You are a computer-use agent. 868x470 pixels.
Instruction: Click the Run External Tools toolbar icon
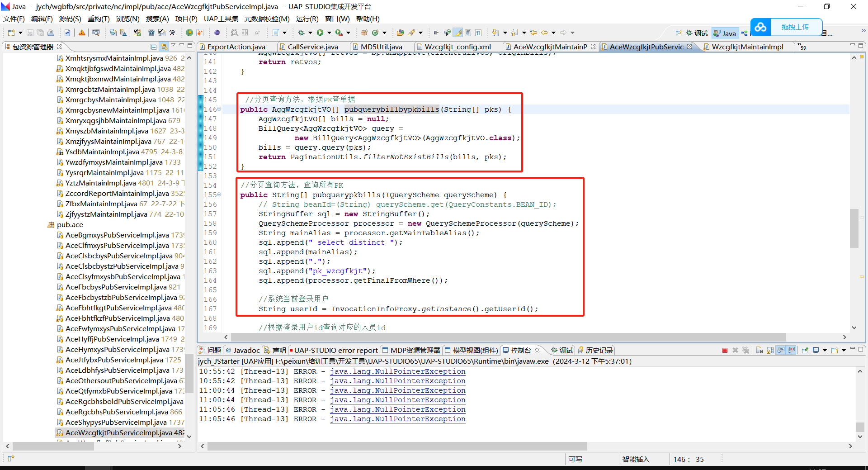pos(339,33)
